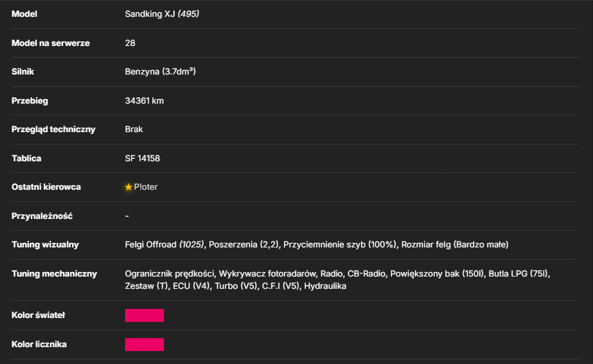Click the Sandking XJ (495) model value
This screenshot has width=593, height=364.
(x=162, y=14)
